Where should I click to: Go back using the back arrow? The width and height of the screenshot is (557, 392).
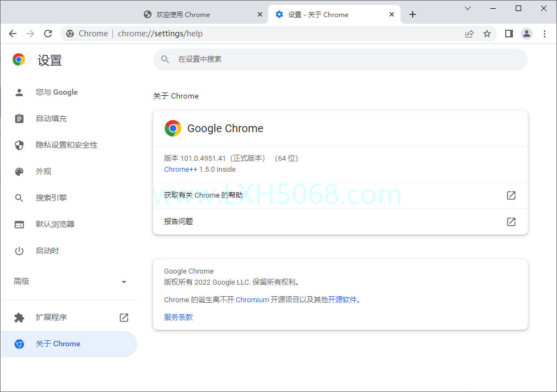click(x=13, y=34)
